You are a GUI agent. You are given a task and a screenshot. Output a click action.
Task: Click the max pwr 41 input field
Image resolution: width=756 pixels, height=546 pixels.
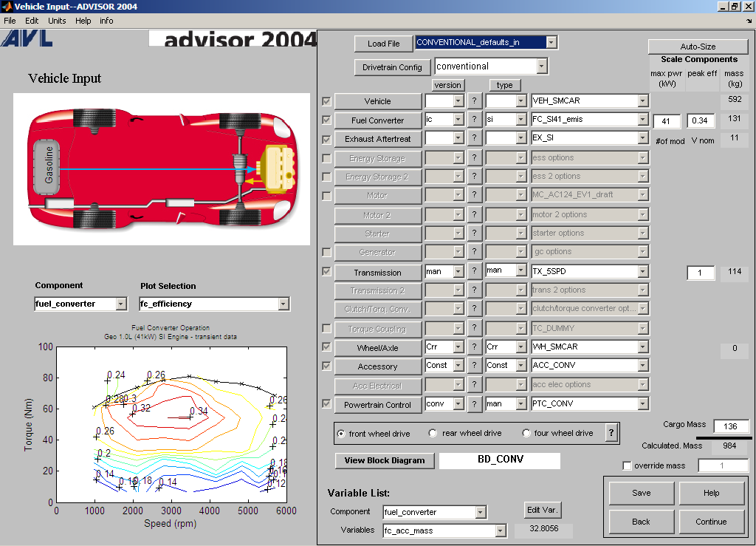667,121
